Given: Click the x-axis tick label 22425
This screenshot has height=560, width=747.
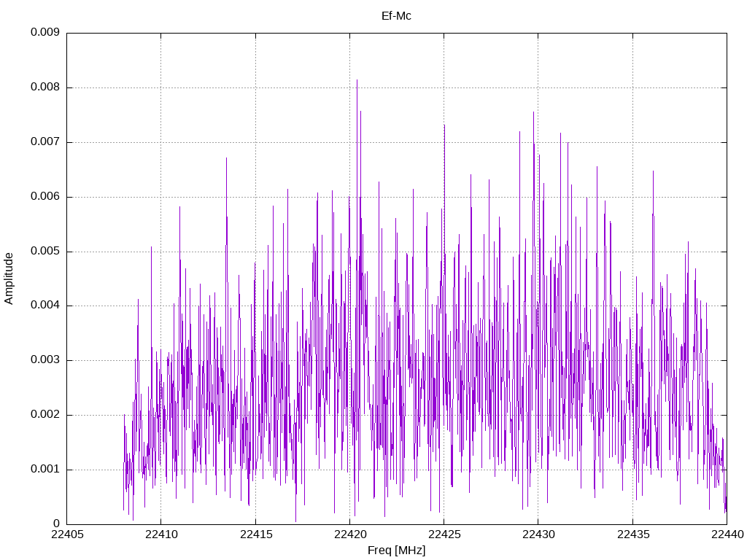Looking at the screenshot, I should click(x=444, y=534).
